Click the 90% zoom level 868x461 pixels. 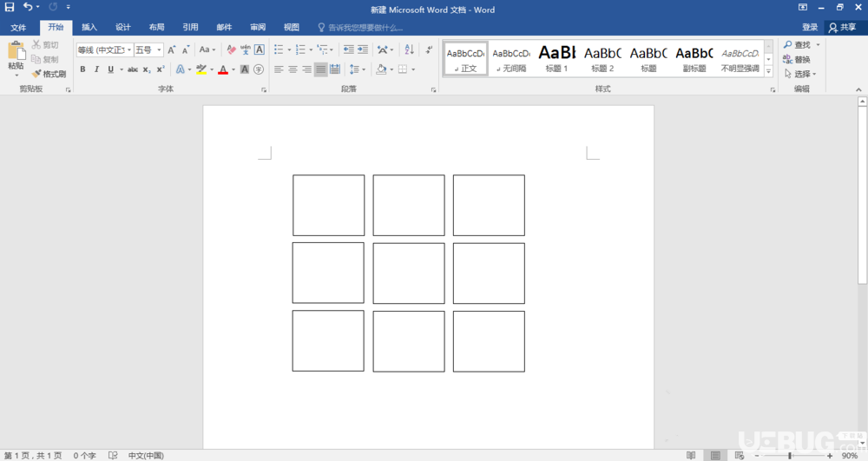850,456
